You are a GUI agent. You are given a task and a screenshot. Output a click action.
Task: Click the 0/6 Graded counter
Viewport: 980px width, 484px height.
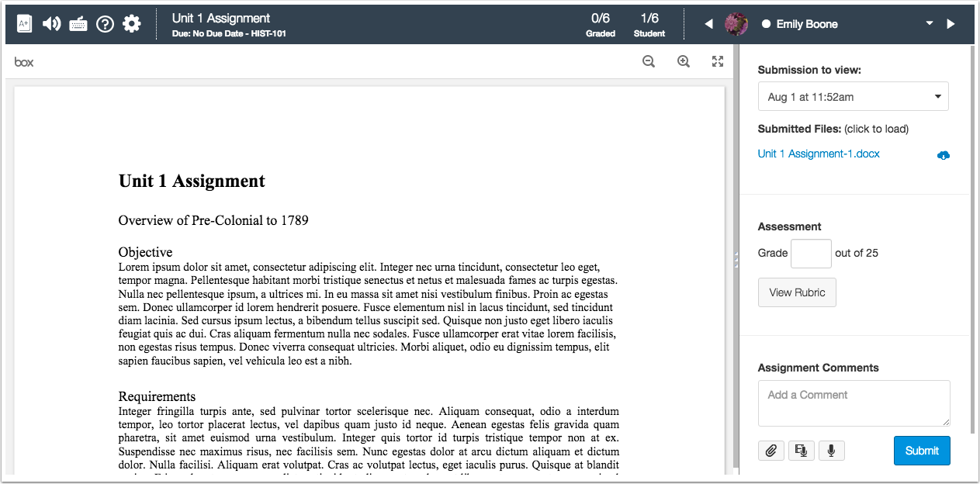[601, 24]
